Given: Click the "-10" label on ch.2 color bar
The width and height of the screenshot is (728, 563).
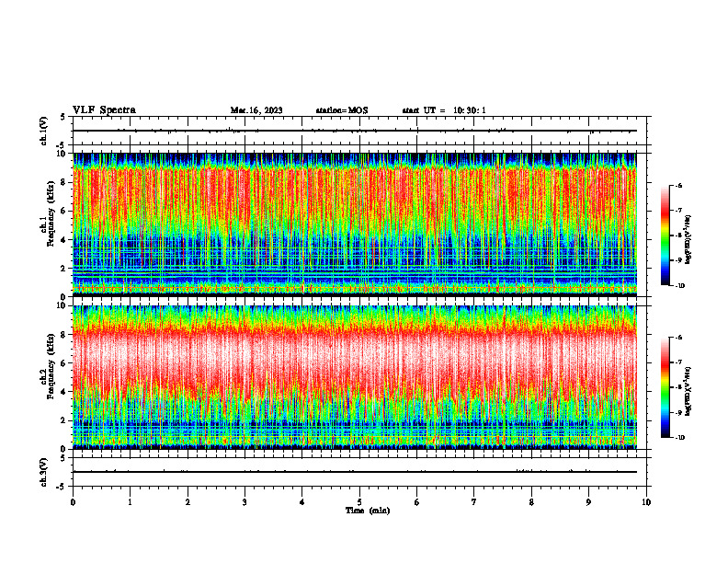Looking at the screenshot, I should [x=680, y=438].
